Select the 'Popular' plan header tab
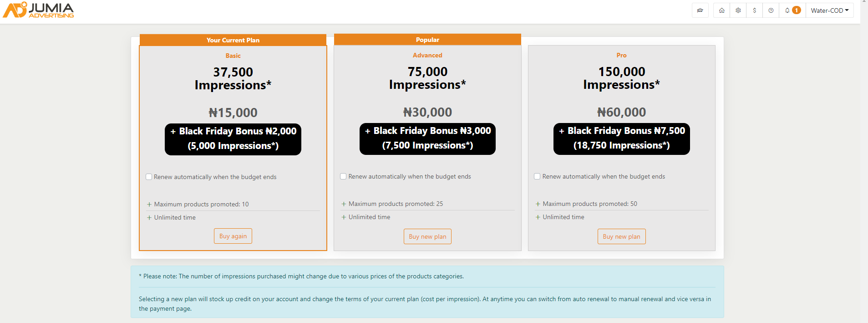 [x=427, y=40]
